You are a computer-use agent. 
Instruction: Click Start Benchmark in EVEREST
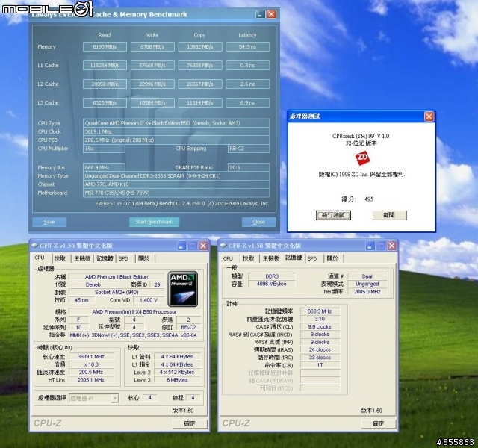tap(154, 222)
